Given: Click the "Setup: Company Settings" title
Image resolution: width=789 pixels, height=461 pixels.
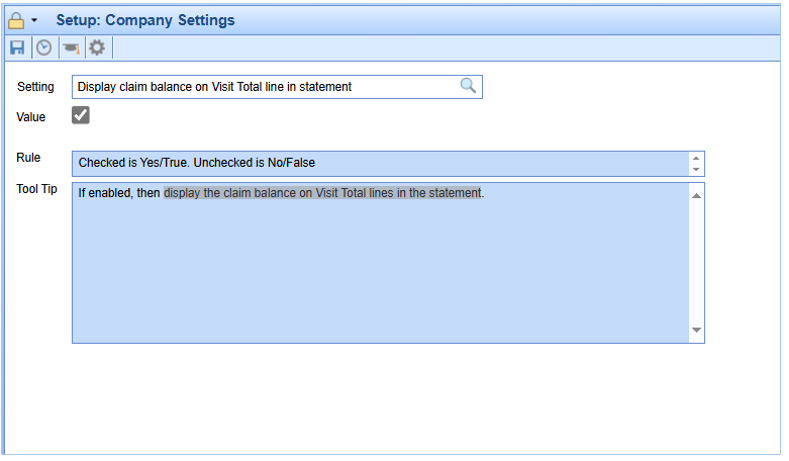Looking at the screenshot, I should coord(145,20).
